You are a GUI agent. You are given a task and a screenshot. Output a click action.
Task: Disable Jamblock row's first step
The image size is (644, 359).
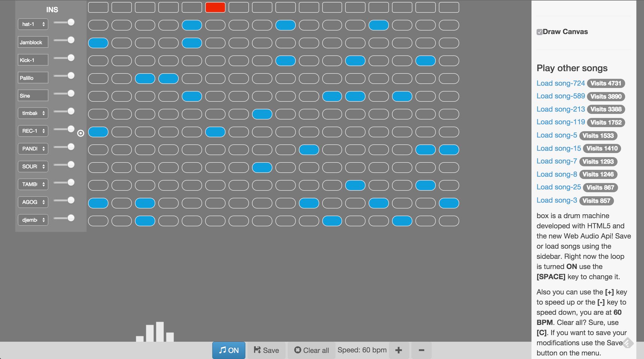(x=98, y=43)
